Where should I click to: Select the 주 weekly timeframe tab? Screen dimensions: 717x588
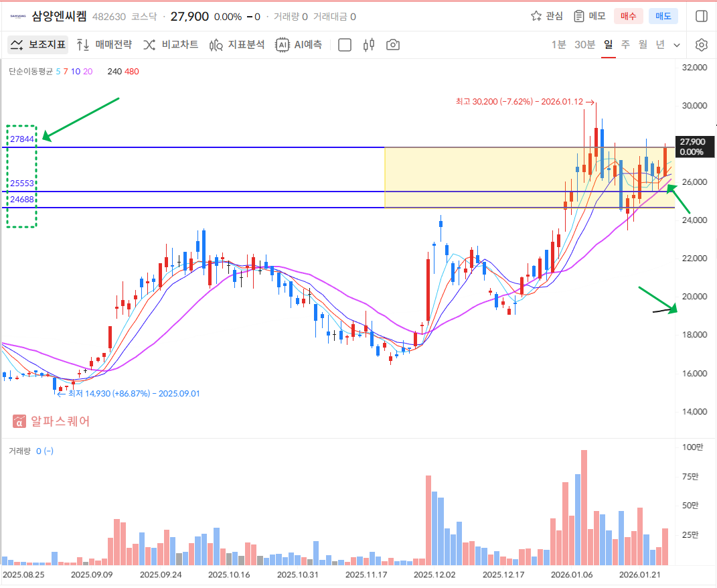coord(625,45)
